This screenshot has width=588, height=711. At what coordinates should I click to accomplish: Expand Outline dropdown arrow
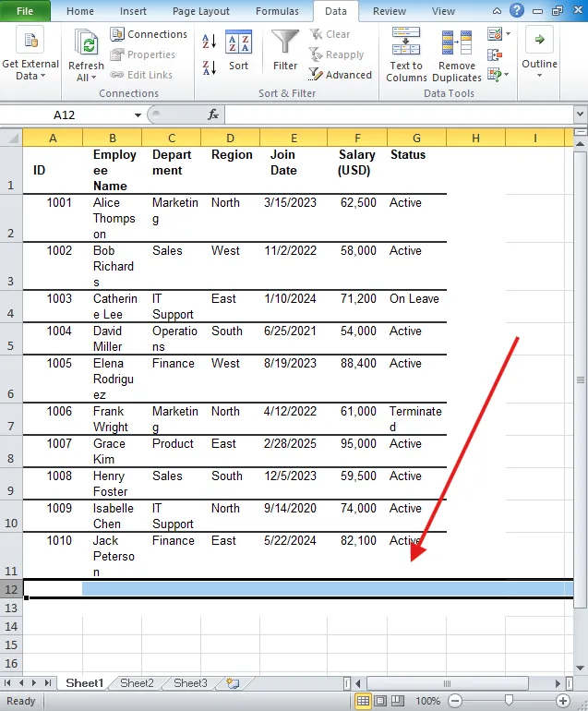(539, 76)
